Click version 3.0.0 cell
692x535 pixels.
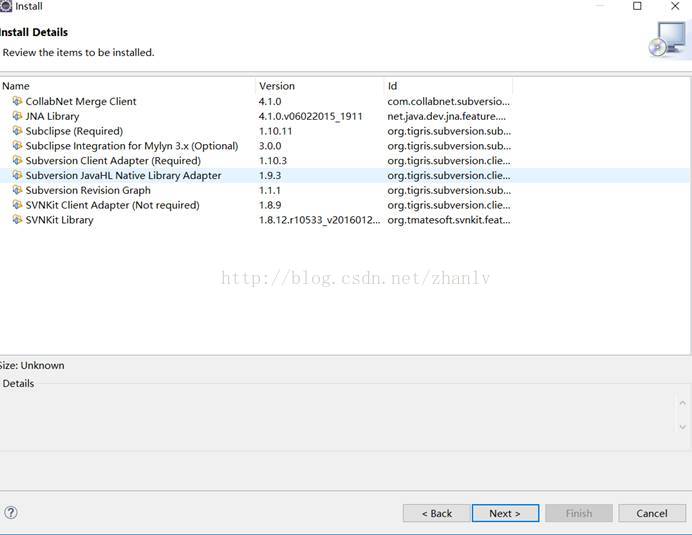tap(270, 146)
